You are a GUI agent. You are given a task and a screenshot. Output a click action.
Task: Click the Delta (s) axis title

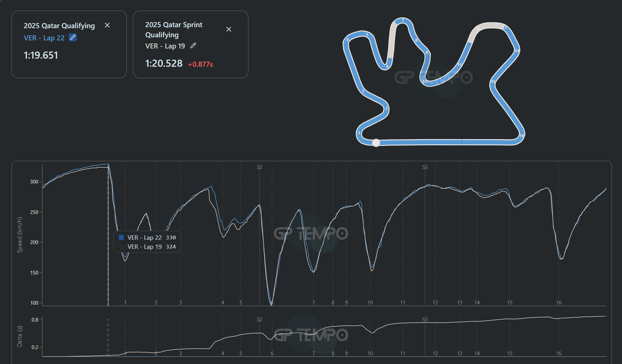(x=20, y=336)
